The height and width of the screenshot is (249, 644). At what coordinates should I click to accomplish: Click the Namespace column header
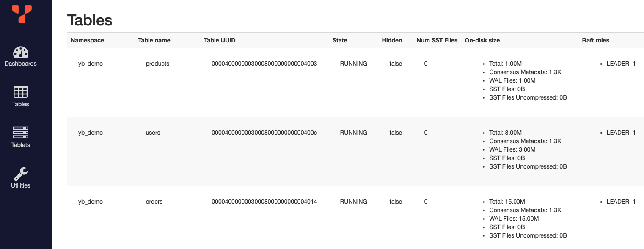(x=87, y=40)
